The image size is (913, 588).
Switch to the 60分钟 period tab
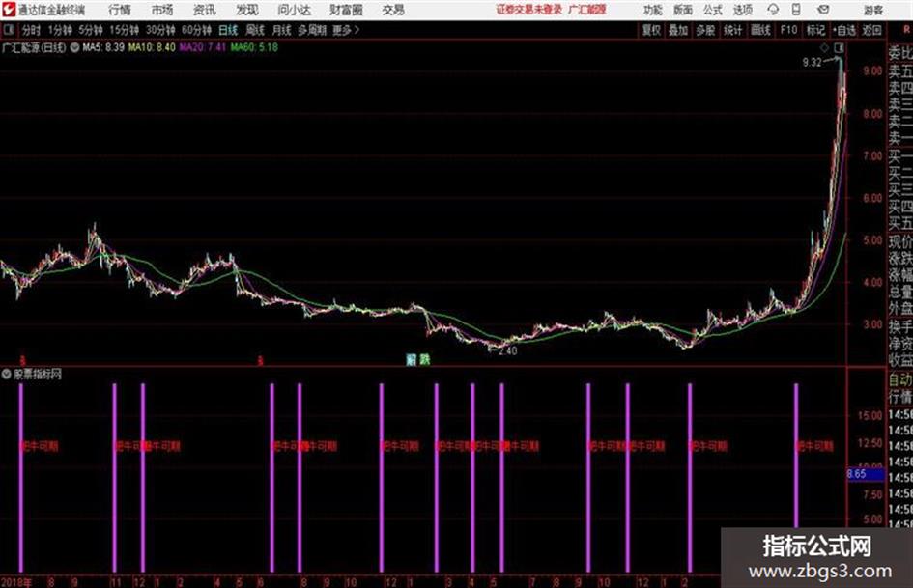click(x=197, y=30)
